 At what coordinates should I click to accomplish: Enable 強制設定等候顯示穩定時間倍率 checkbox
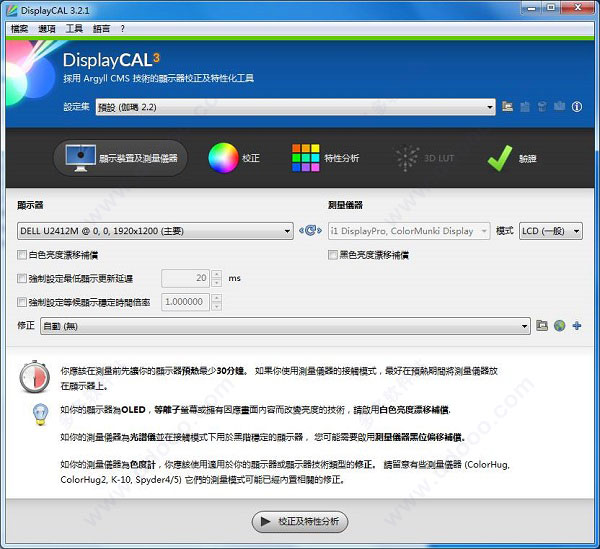[22, 302]
